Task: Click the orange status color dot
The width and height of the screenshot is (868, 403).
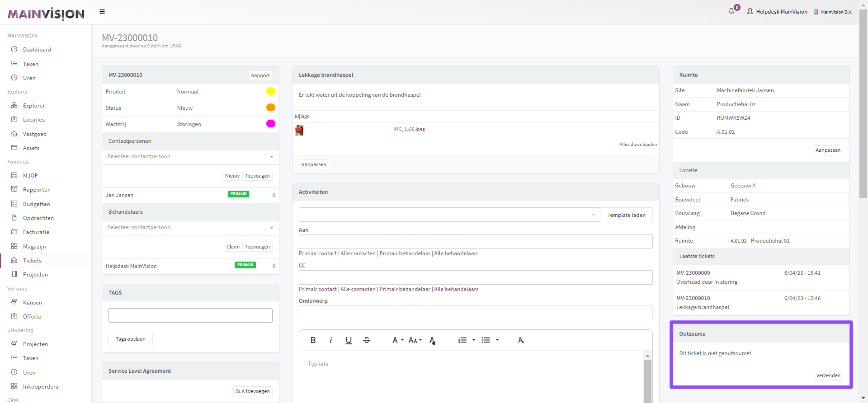Action: click(x=271, y=108)
